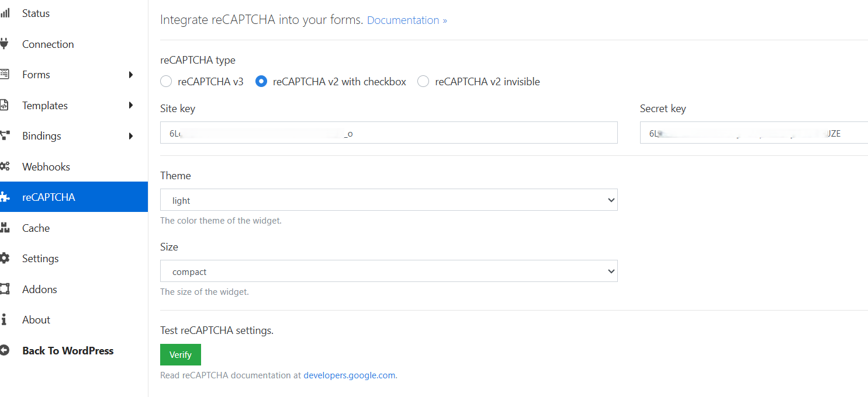Screen dimensions: 868x397
Task: Click the Bindings diagram icon
Action: click(x=5, y=136)
